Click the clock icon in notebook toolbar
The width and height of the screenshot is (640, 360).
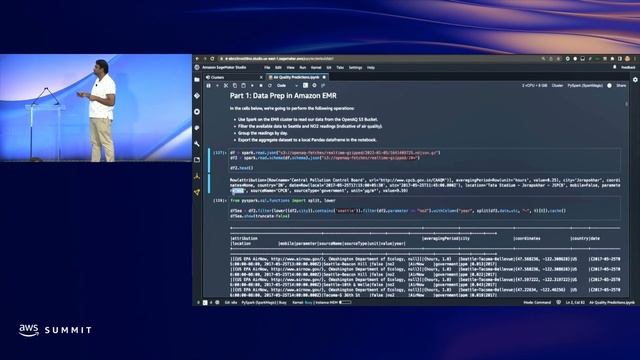pyautogui.click(x=314, y=85)
